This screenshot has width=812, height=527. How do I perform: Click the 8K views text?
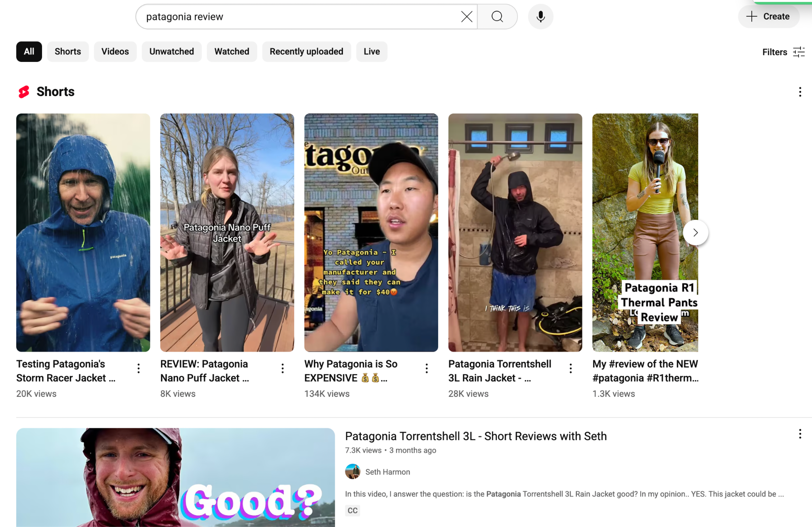pos(178,394)
